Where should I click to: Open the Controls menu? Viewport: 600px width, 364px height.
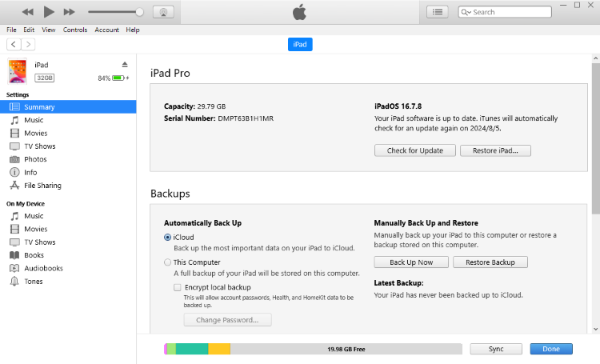point(75,30)
